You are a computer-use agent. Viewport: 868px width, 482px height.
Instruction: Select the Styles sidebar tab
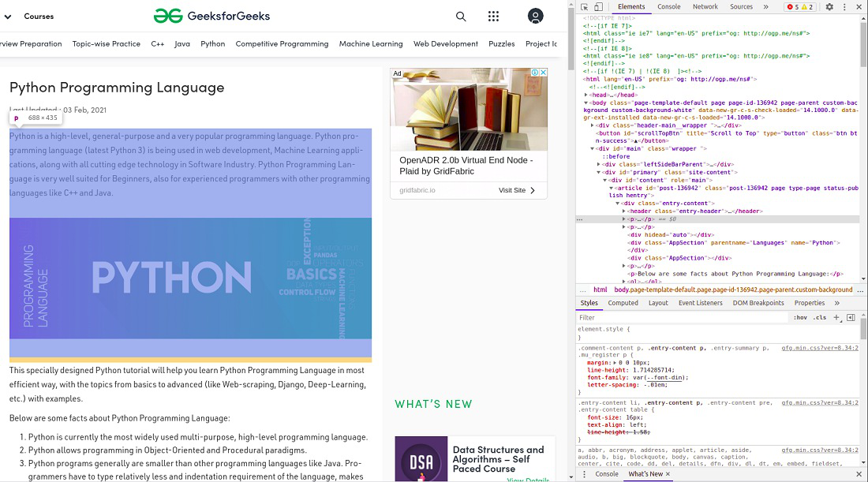click(x=589, y=303)
